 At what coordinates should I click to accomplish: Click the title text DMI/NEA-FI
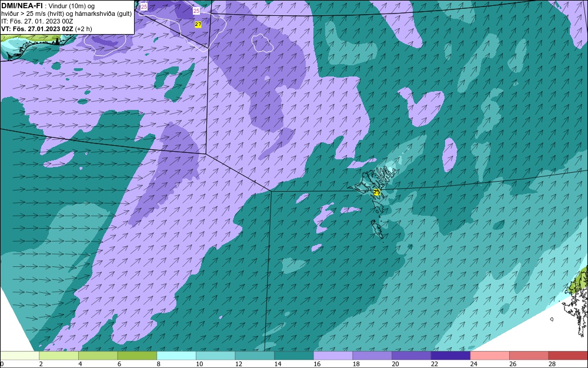pyautogui.click(x=22, y=6)
